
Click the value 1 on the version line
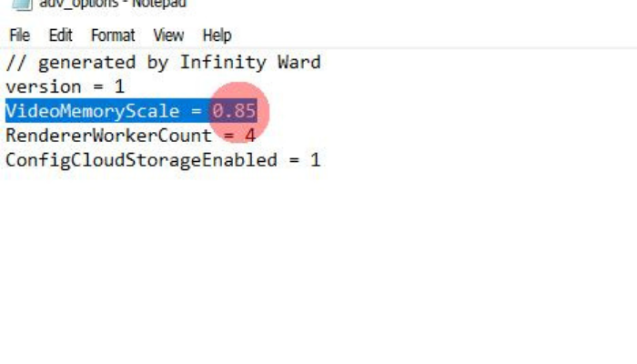point(119,87)
